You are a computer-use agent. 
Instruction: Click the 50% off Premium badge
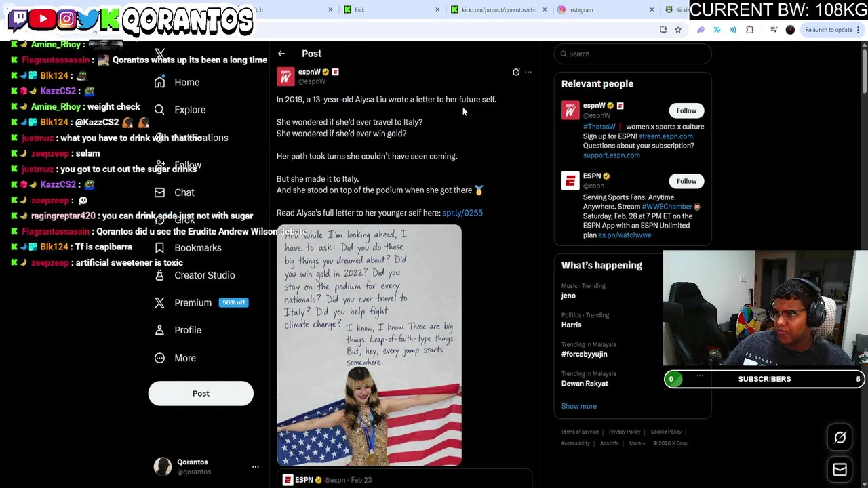click(x=233, y=302)
